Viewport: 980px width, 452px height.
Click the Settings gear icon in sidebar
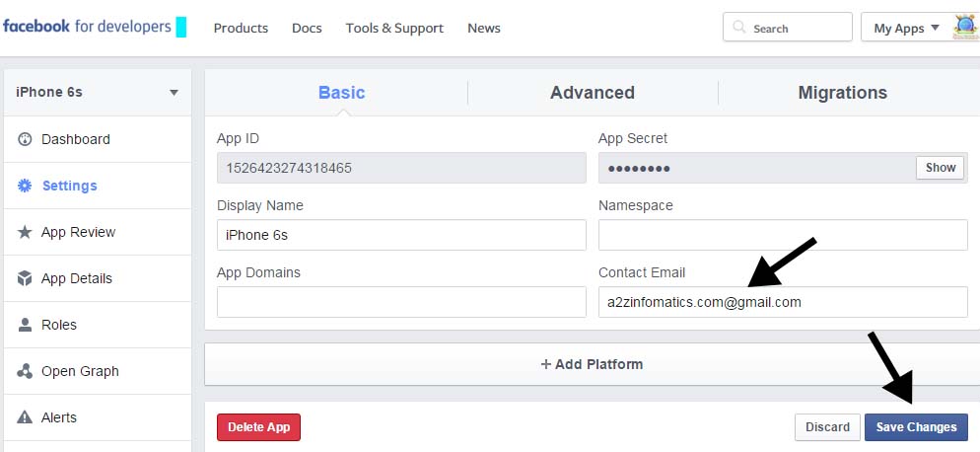click(x=25, y=186)
